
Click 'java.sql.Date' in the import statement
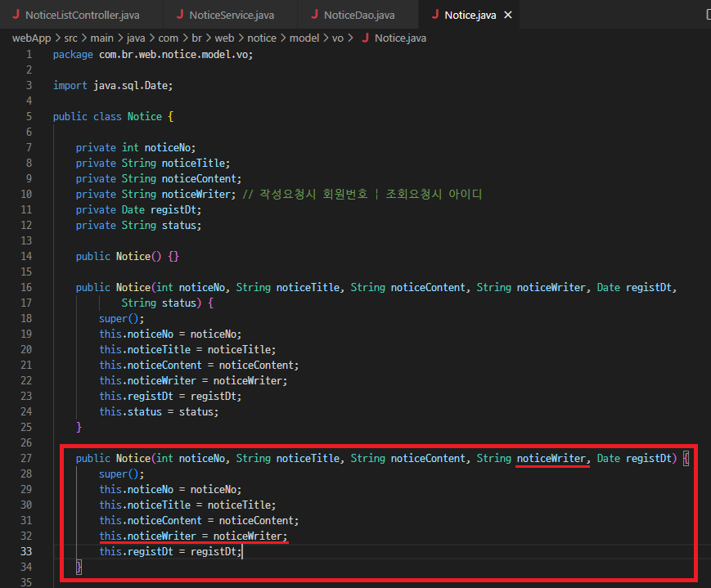130,86
